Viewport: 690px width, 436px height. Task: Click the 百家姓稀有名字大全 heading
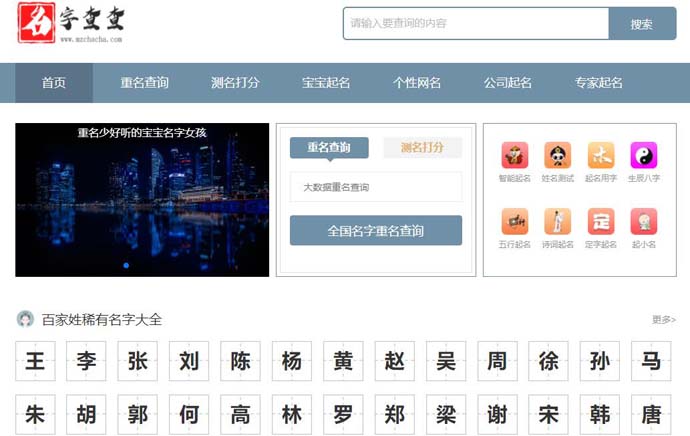(102, 319)
